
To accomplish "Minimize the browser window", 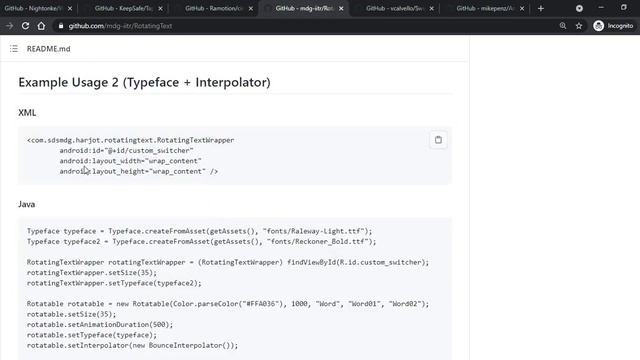I will point(601,7).
